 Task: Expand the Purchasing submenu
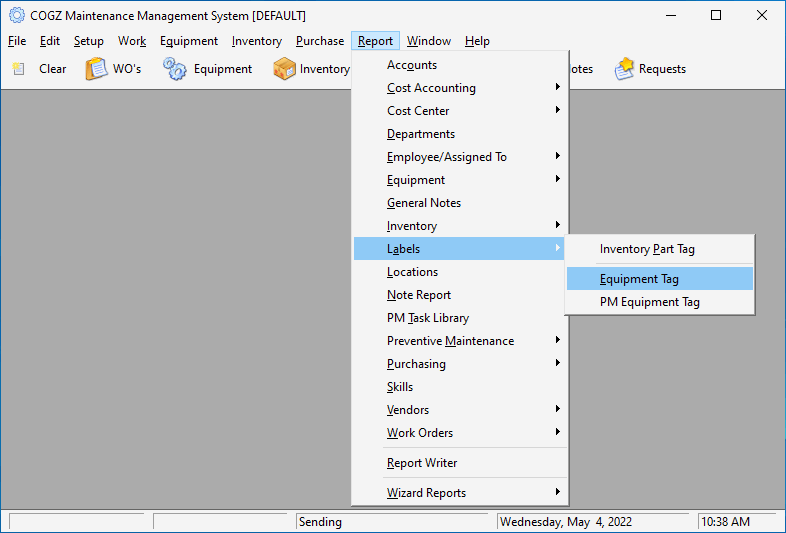[x=460, y=364]
